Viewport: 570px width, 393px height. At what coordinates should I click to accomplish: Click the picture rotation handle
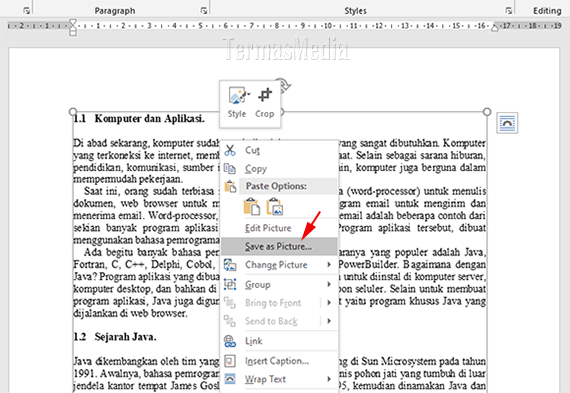click(x=284, y=84)
